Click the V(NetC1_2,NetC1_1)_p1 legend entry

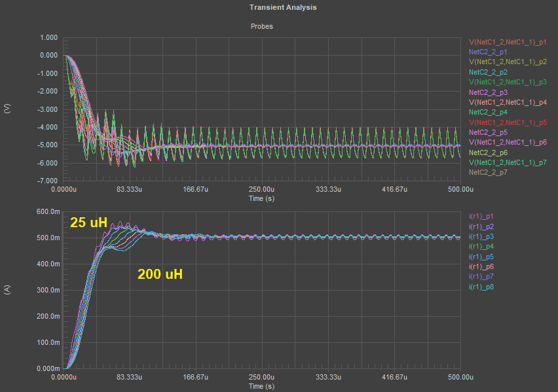tap(508, 41)
